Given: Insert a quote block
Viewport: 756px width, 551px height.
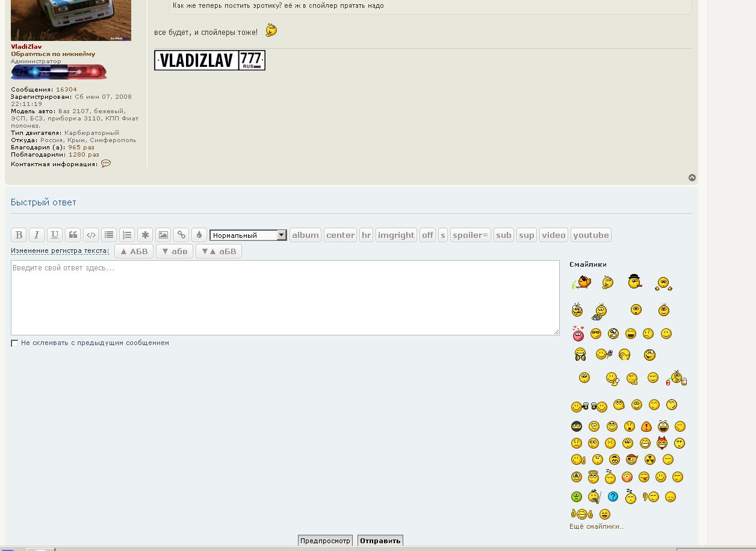Looking at the screenshot, I should coord(73,235).
